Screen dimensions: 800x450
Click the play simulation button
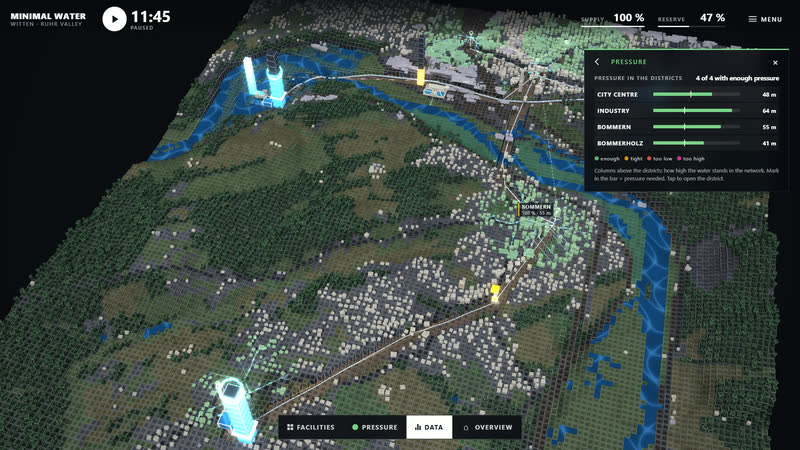click(x=114, y=19)
